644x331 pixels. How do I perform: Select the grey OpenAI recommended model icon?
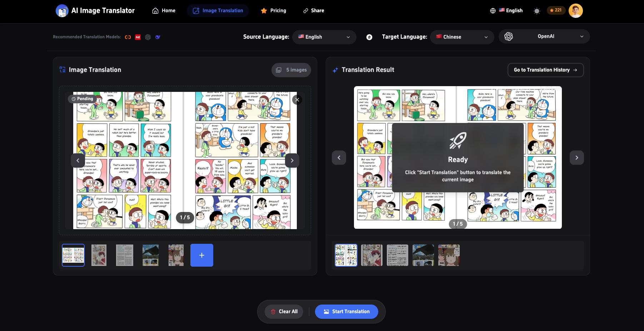coord(148,37)
